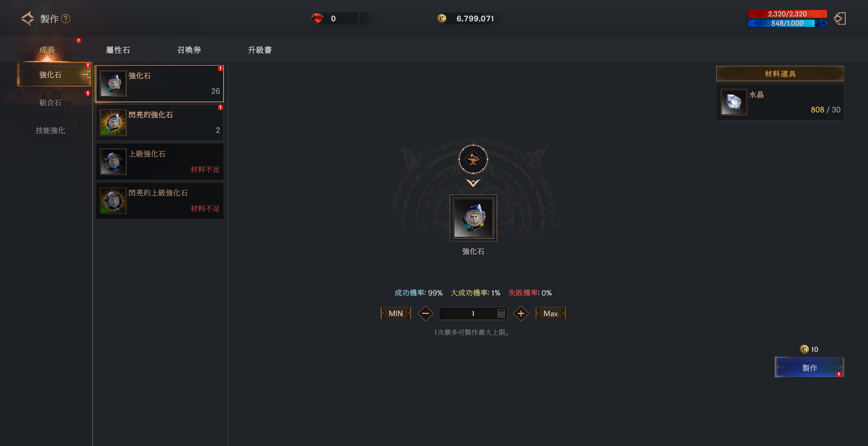Image resolution: width=868 pixels, height=446 pixels.
Task: Set quantity to minimum with MIN
Action: pyautogui.click(x=396, y=313)
